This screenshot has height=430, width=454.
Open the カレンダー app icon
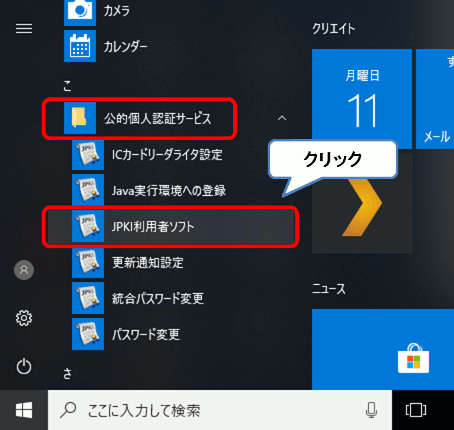80,46
